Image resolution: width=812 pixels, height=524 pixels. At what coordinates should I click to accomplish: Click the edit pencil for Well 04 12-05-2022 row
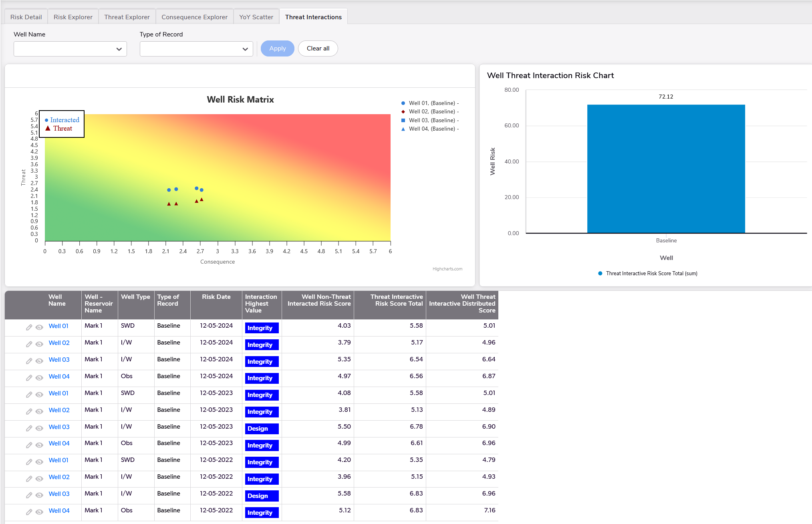29,512
